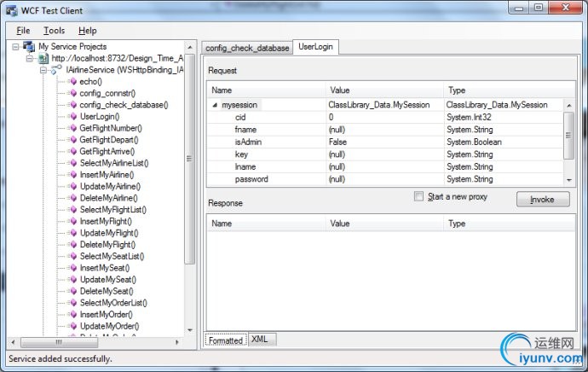Click the service tree horizontal scroll right arrow

coord(177,342)
